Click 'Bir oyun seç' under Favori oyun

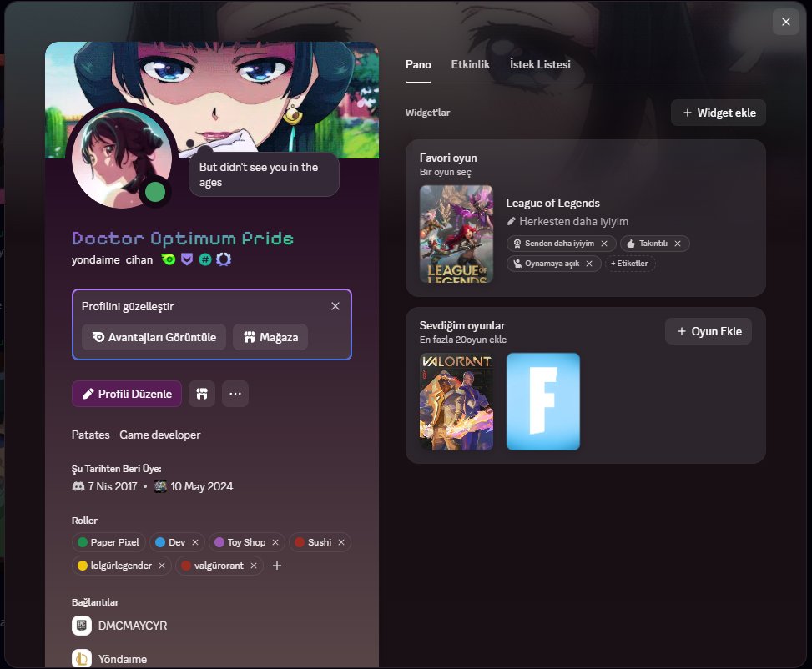(x=446, y=172)
